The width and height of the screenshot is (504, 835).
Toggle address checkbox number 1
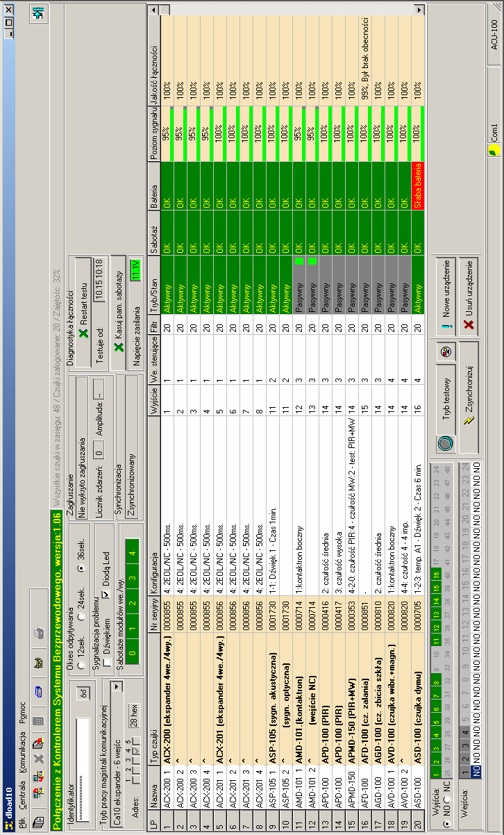click(137, 779)
